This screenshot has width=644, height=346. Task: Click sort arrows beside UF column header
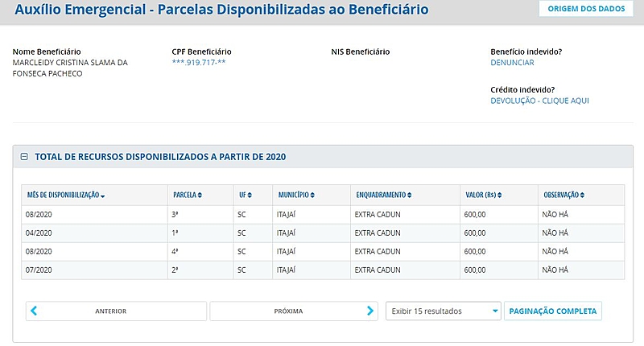(x=250, y=196)
